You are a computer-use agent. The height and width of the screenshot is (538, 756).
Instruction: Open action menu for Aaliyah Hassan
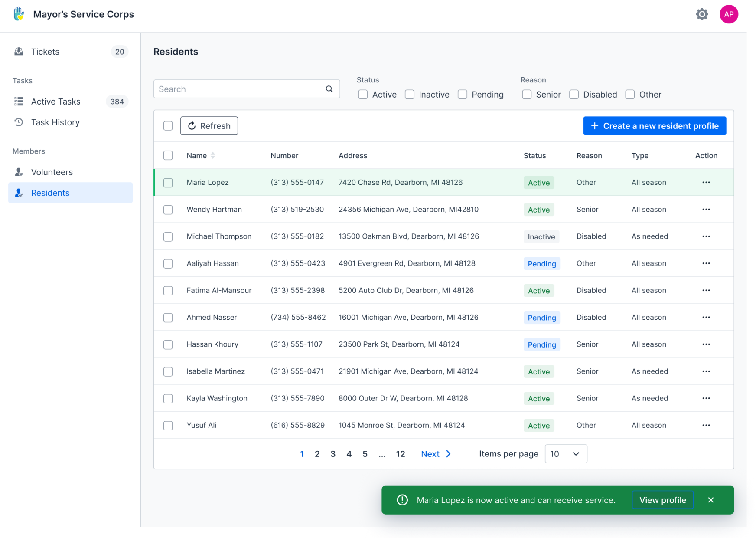(706, 263)
